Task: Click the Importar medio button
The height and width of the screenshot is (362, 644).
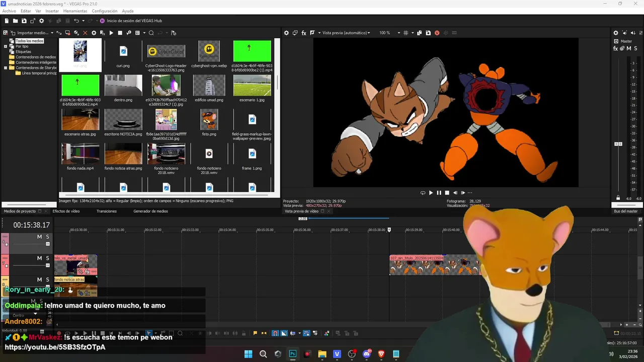Action: pyautogui.click(x=29, y=33)
